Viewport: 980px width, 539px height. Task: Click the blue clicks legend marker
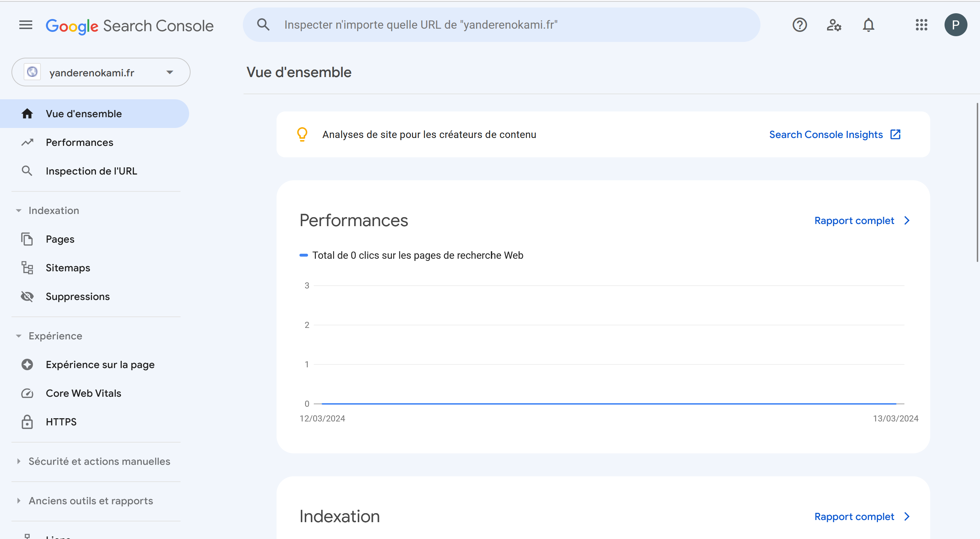click(x=304, y=255)
